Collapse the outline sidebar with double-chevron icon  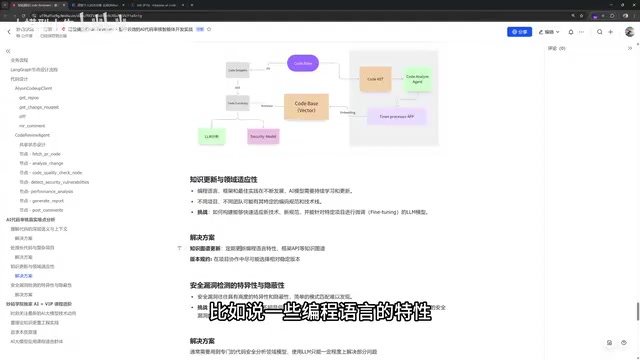(x=8, y=51)
